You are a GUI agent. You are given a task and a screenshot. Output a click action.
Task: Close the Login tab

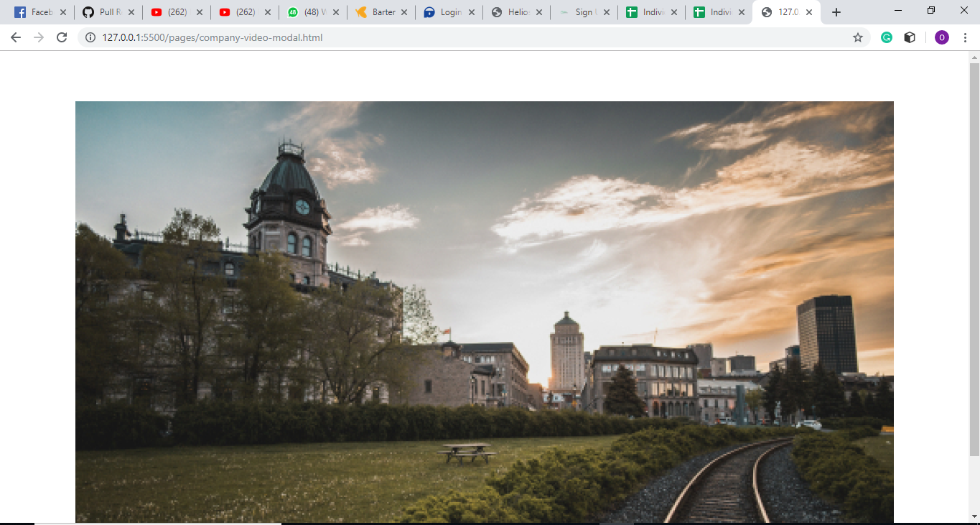tap(472, 12)
